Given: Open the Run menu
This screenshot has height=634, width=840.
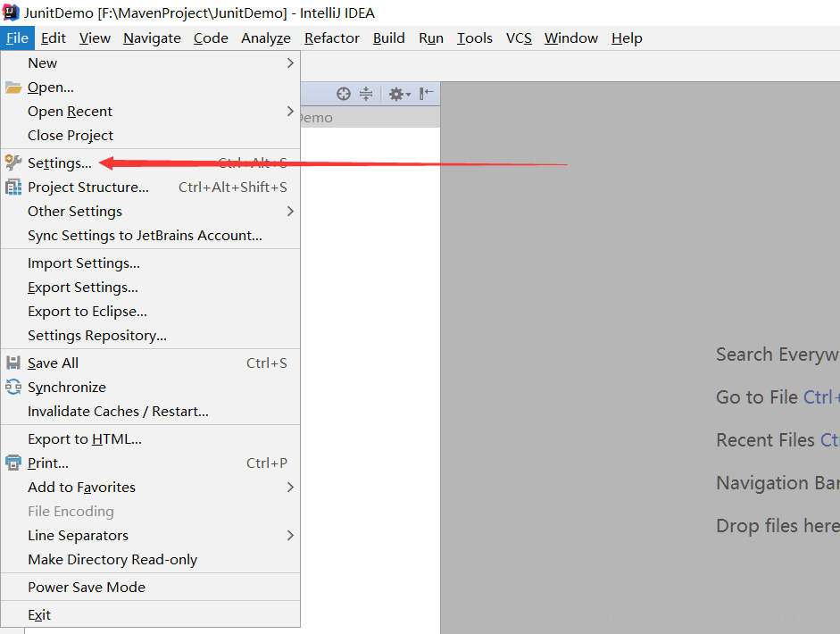Looking at the screenshot, I should point(431,38).
